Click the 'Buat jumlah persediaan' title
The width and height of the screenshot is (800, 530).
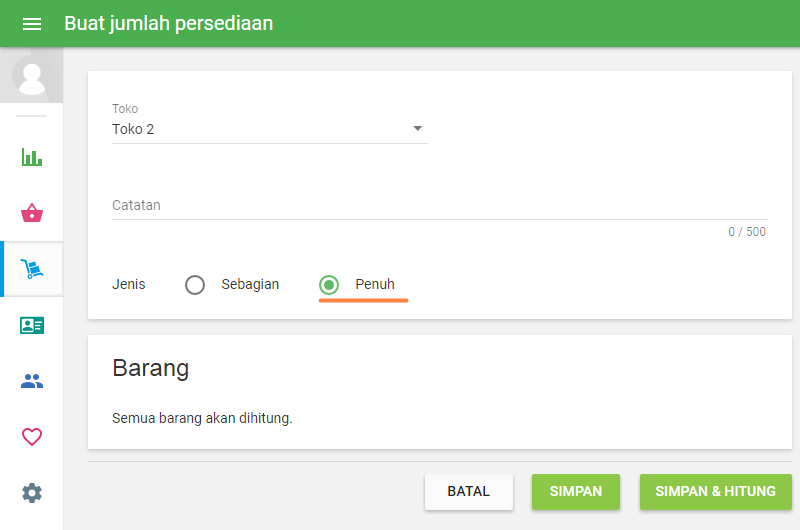click(168, 23)
